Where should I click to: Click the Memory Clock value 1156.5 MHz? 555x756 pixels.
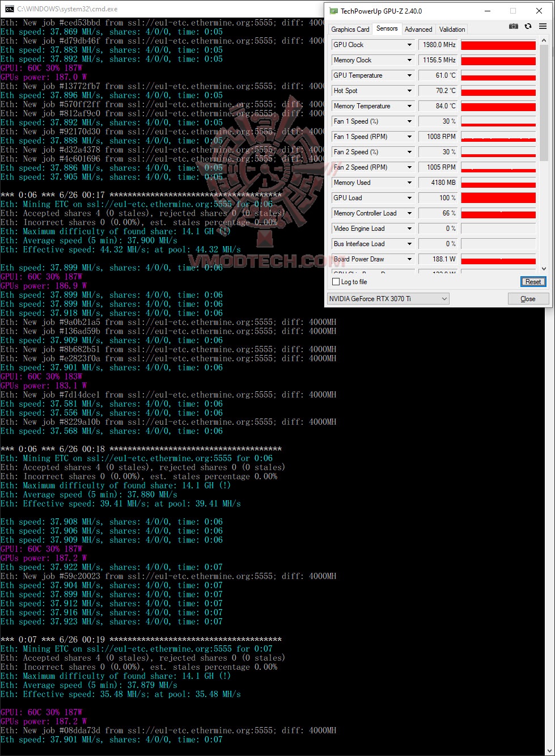point(439,60)
